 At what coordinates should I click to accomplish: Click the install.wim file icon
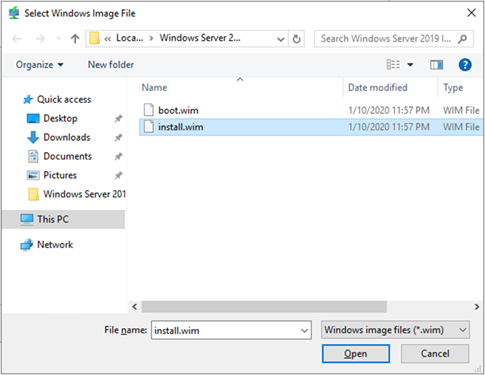click(x=149, y=127)
